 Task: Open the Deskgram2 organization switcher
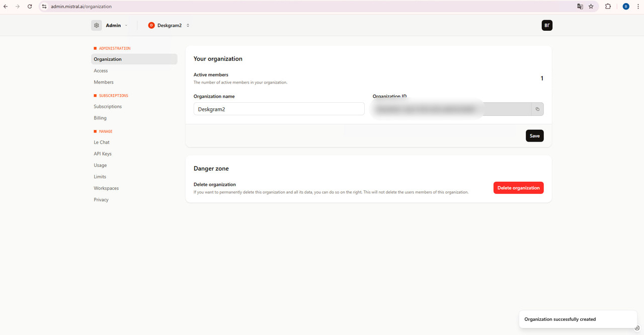coord(169,25)
